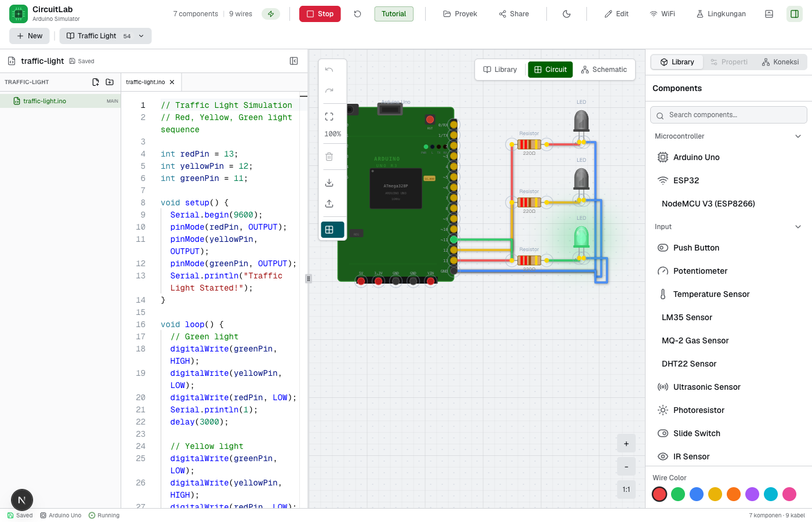Screen dimensions: 812x522
Task: Create a new file in TRAFFIC-LIGHT
Action: pos(96,82)
